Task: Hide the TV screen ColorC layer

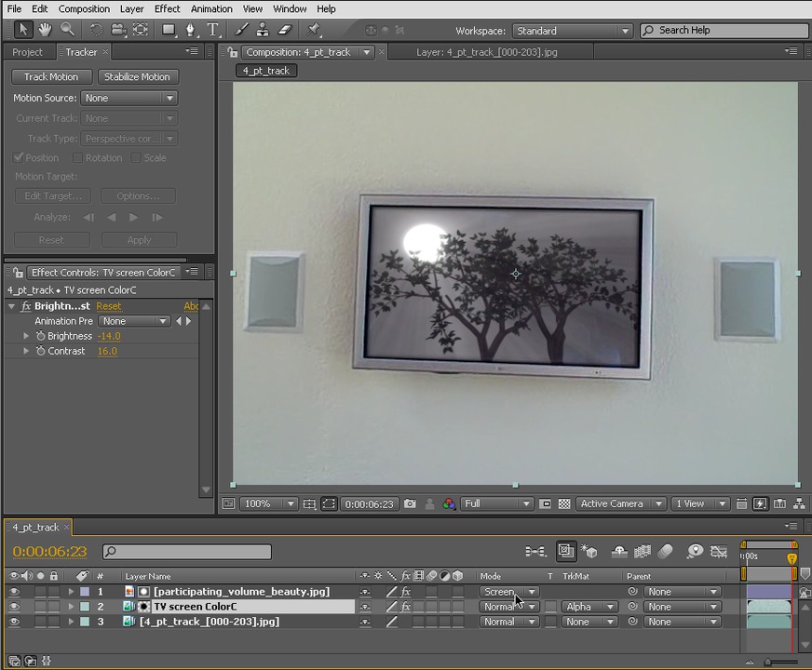Action: (14, 606)
